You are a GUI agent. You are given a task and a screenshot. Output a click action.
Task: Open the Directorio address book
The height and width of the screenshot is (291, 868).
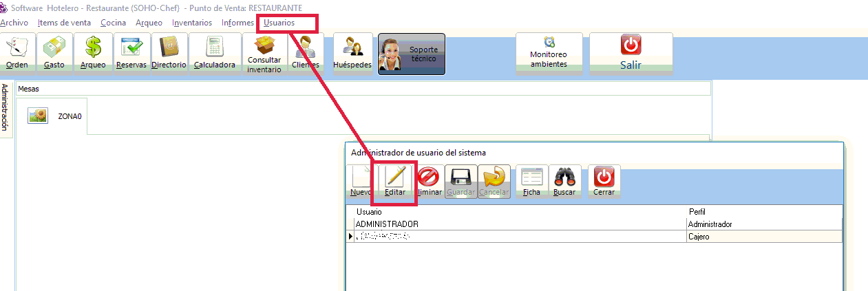169,54
